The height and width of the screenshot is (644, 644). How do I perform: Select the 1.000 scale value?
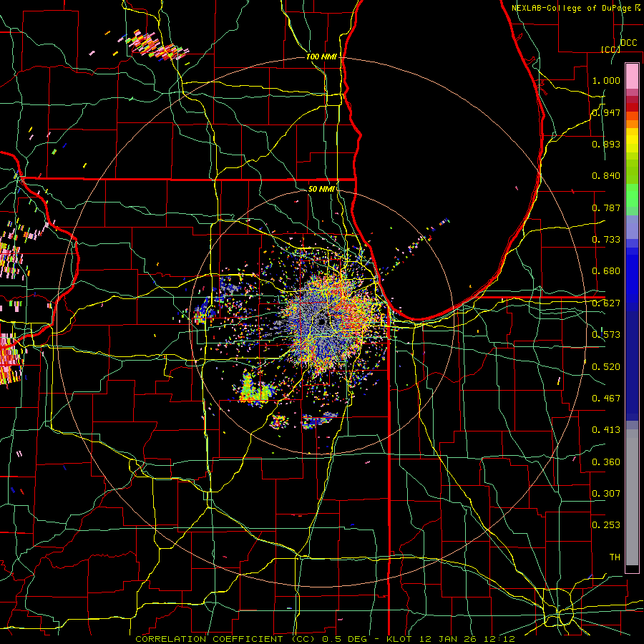(x=606, y=80)
